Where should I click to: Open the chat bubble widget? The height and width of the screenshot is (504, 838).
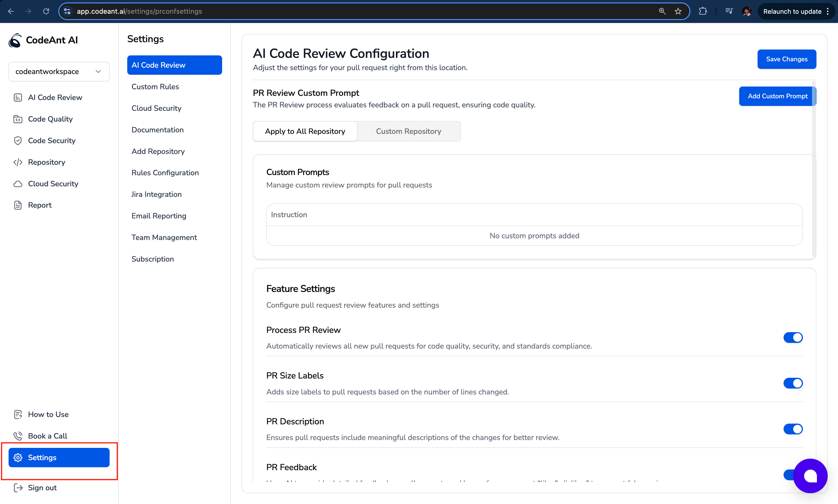coord(810,476)
